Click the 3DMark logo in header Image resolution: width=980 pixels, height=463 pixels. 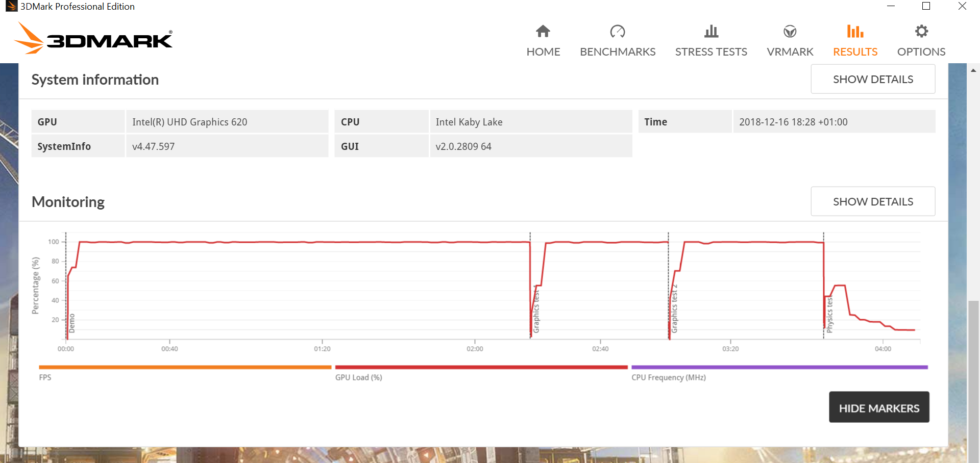click(93, 38)
